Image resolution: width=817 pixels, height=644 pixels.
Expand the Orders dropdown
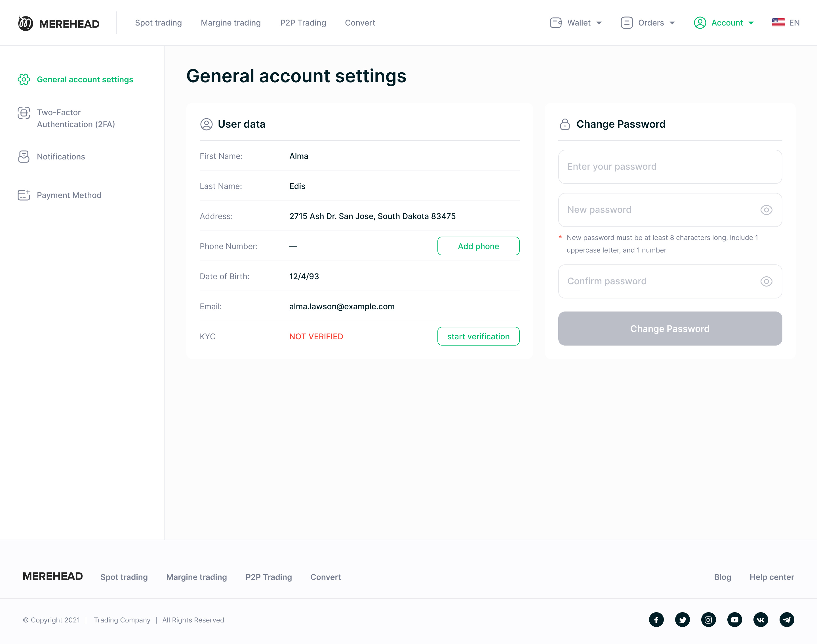coord(648,23)
